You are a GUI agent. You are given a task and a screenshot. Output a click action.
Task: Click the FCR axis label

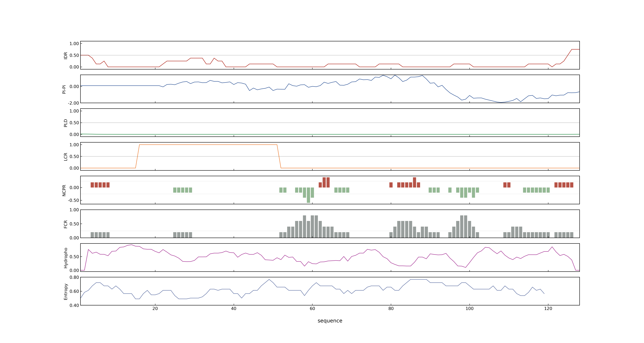click(66, 224)
